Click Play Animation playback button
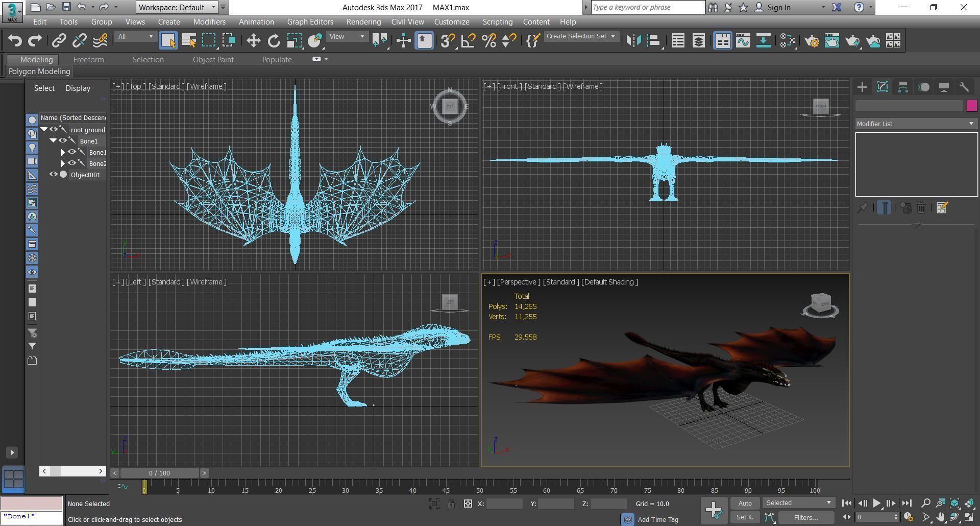 876,503
